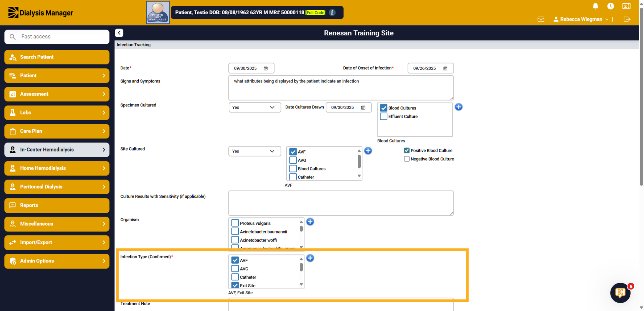This screenshot has width=644, height=311.
Task: Check Negative Blood Culture option
Action: (x=407, y=159)
